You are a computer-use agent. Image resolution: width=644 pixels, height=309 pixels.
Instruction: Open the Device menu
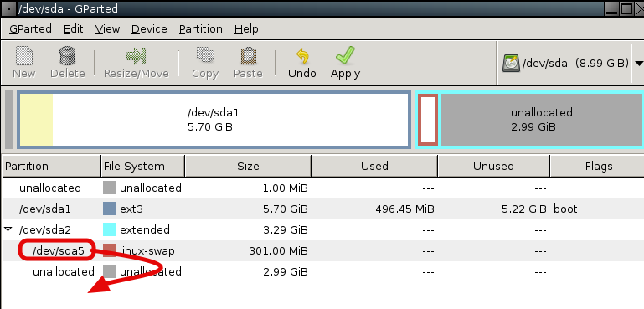[x=149, y=29]
